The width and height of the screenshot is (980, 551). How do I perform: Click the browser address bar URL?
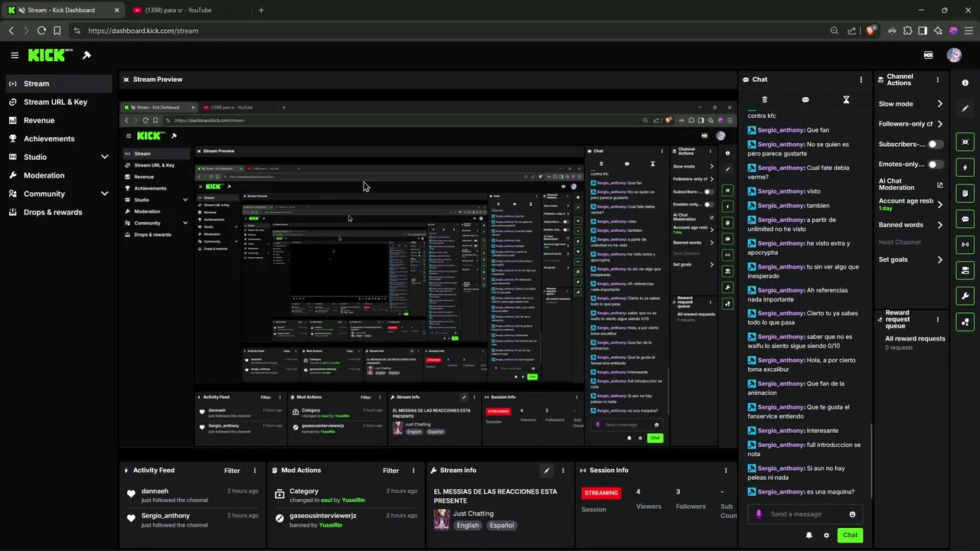[143, 31]
